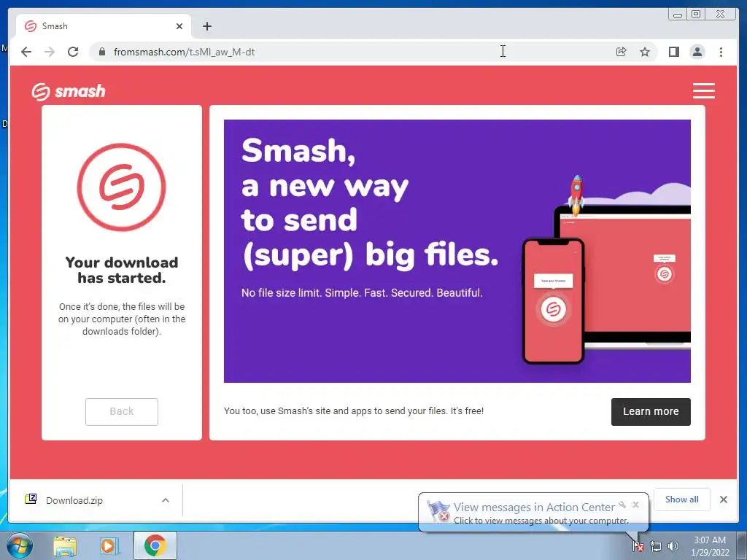
Task: Bookmark this page with star icon
Action: 645,52
